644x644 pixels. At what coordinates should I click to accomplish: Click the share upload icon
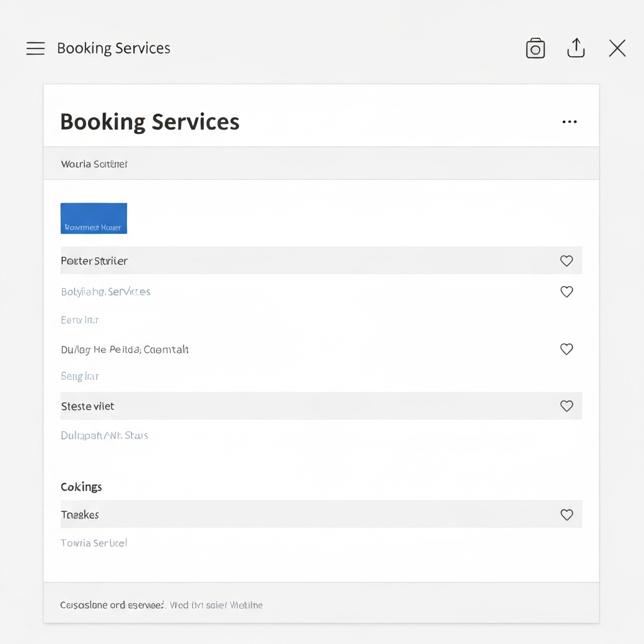tap(576, 48)
